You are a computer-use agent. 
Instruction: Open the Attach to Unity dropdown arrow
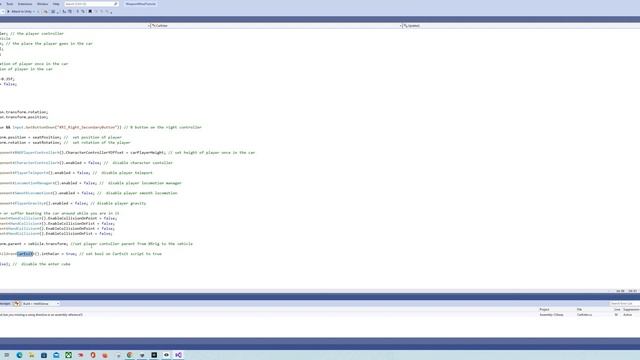pos(34,11)
